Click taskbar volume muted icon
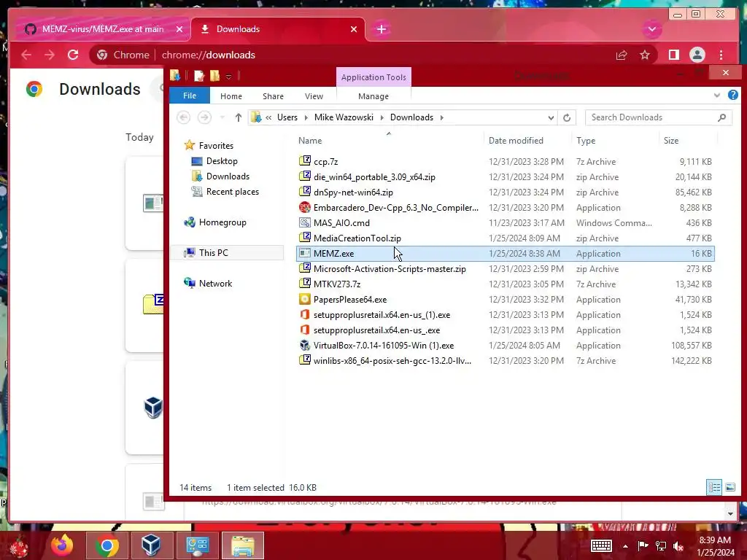 678,546
